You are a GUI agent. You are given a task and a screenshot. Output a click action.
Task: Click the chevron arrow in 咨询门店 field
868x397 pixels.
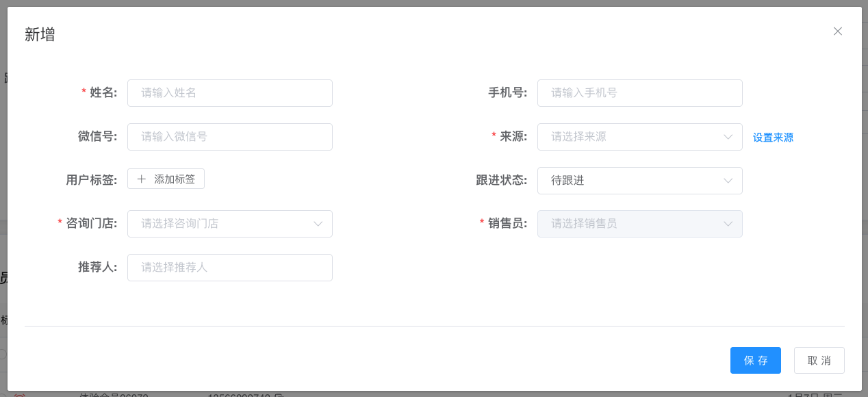tap(318, 224)
